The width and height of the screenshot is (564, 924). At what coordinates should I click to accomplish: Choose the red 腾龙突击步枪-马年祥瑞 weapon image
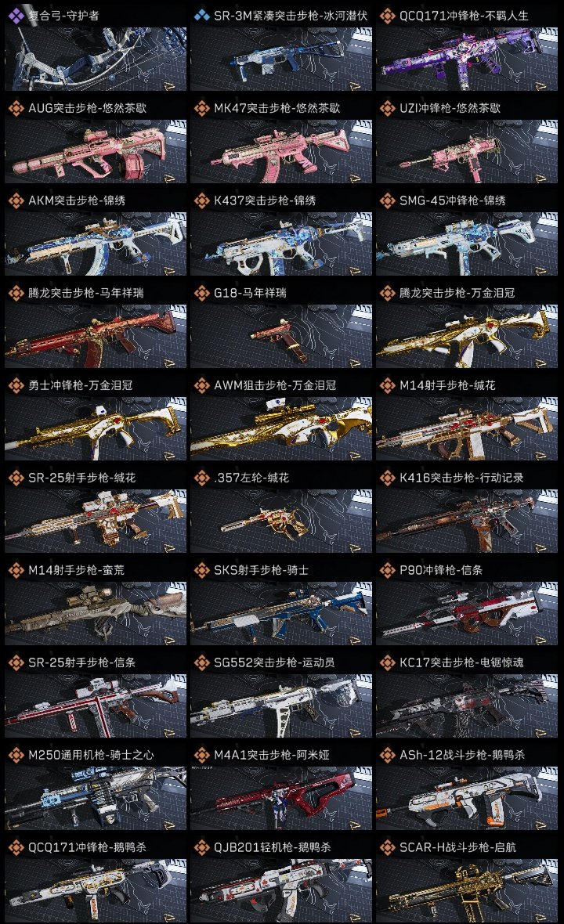[96, 337]
